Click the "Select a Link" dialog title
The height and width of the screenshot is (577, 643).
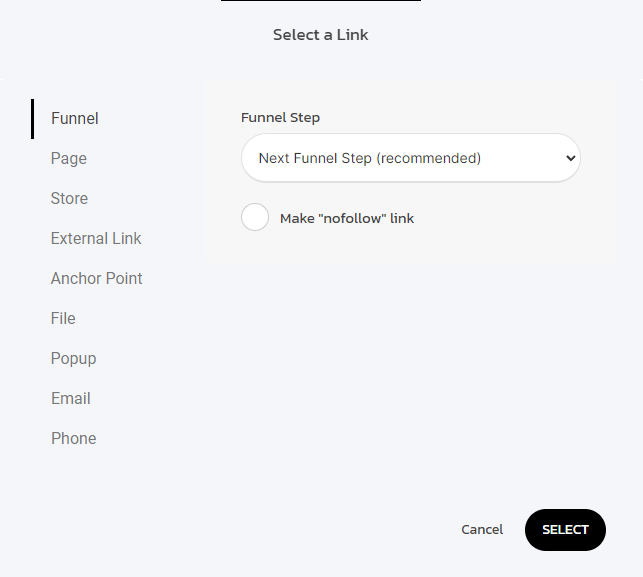(x=321, y=35)
